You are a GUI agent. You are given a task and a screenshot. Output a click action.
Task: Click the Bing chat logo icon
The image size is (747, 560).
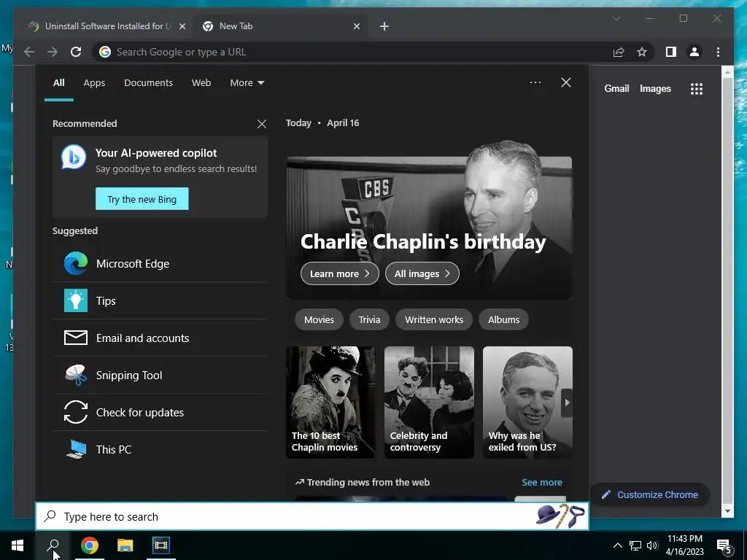click(74, 157)
